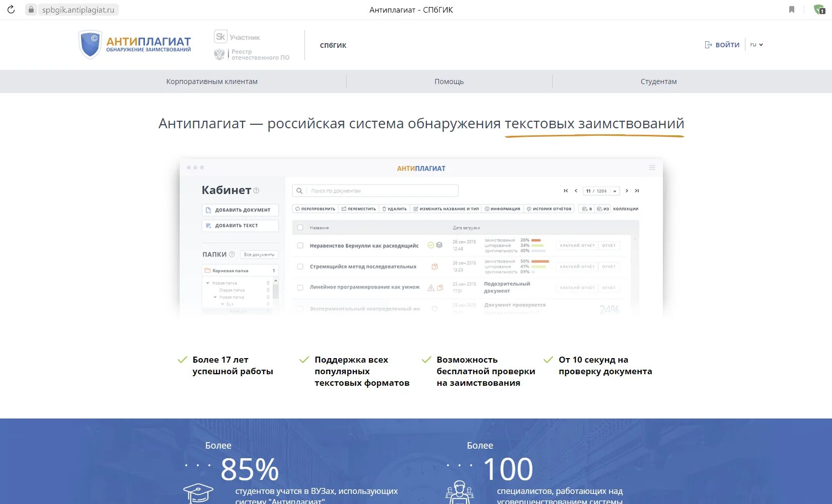Viewport: 832px width, 504px height.
Task: Click the СПбГИК organization label
Action: click(x=333, y=45)
